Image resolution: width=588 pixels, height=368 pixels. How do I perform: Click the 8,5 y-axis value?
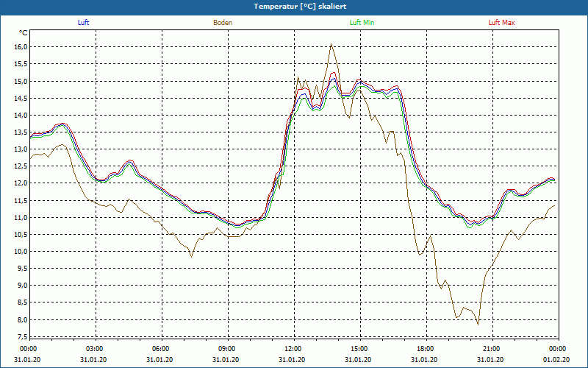point(22,302)
